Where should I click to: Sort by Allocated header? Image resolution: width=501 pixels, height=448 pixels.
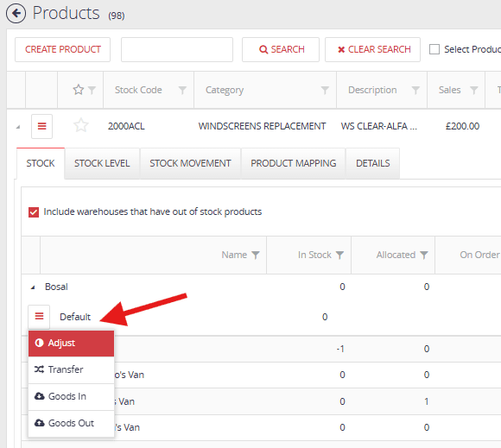[x=396, y=255]
